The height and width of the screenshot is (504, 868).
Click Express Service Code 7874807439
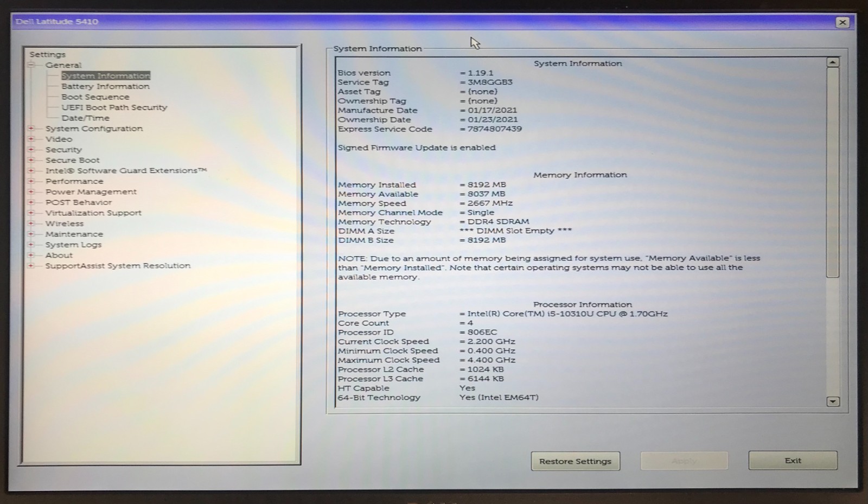coord(495,129)
